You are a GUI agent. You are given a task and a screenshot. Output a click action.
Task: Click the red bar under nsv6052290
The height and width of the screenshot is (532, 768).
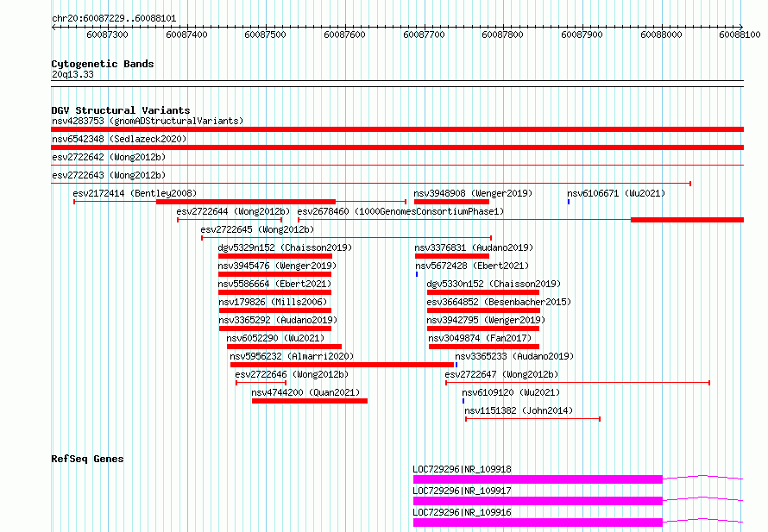(x=284, y=347)
